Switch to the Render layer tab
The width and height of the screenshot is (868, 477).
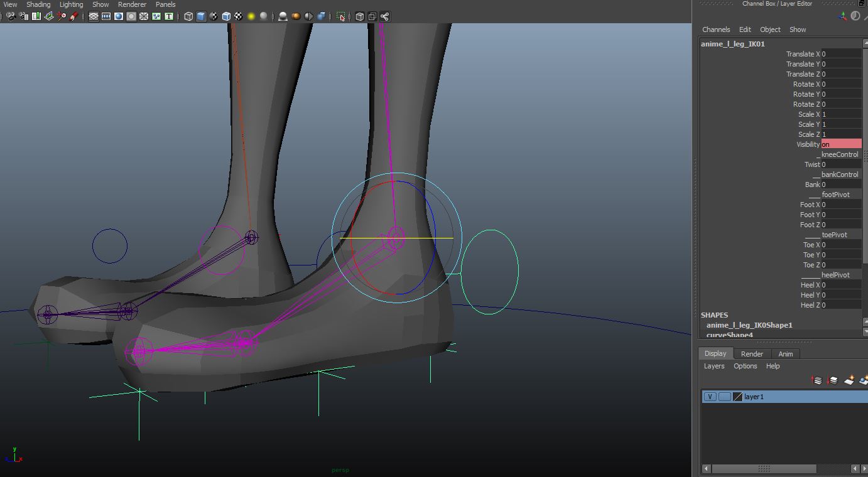point(752,354)
